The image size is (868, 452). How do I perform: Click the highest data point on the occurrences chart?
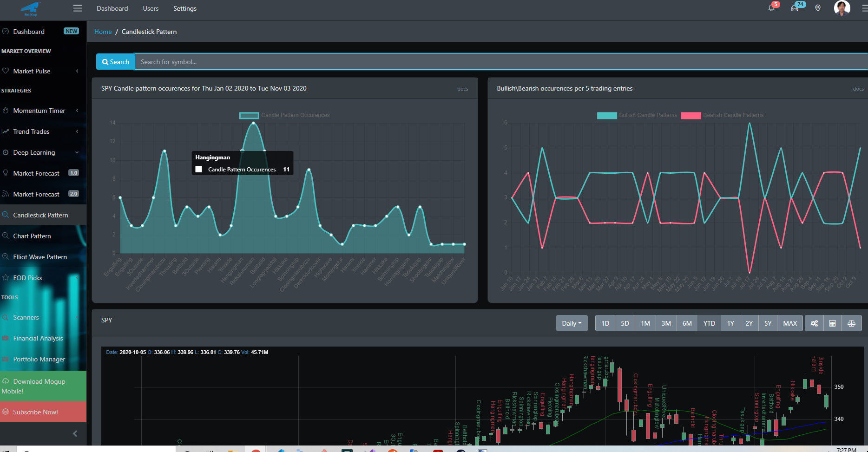tap(253, 123)
